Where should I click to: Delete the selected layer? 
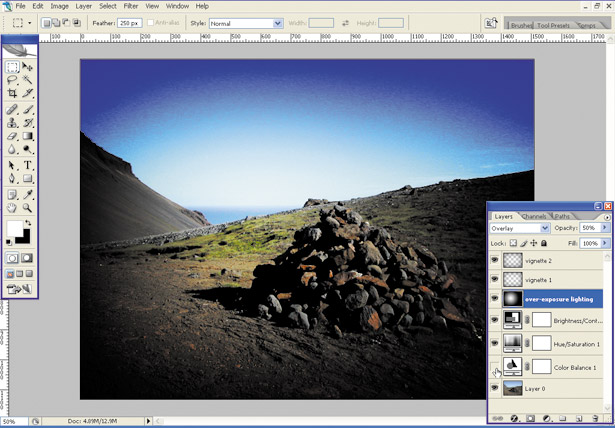pos(595,419)
